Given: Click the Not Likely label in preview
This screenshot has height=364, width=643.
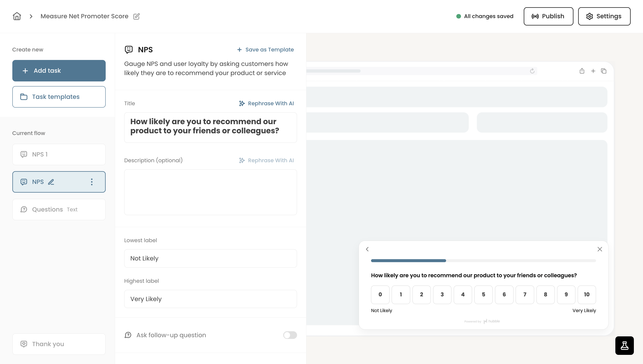Looking at the screenshot, I should (381, 310).
